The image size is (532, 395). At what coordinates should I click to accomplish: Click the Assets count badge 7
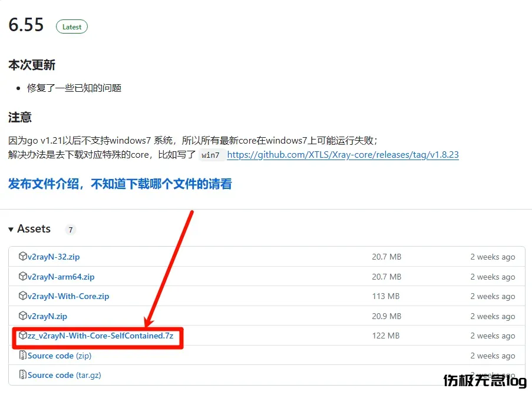[71, 230]
